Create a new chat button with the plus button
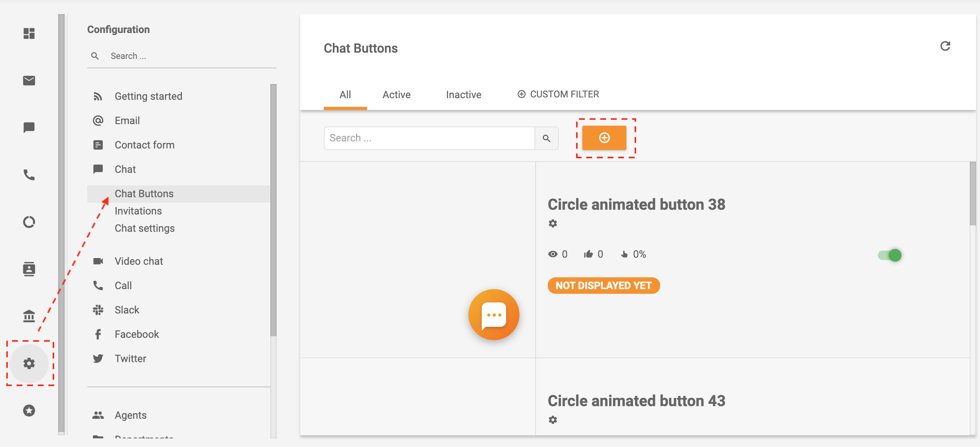Viewport: 980px width, 447px height. click(604, 138)
